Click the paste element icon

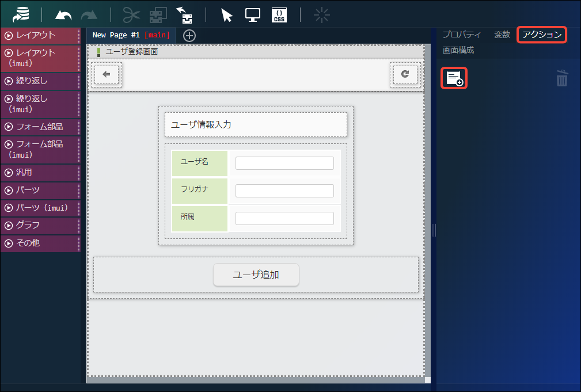[x=184, y=15]
